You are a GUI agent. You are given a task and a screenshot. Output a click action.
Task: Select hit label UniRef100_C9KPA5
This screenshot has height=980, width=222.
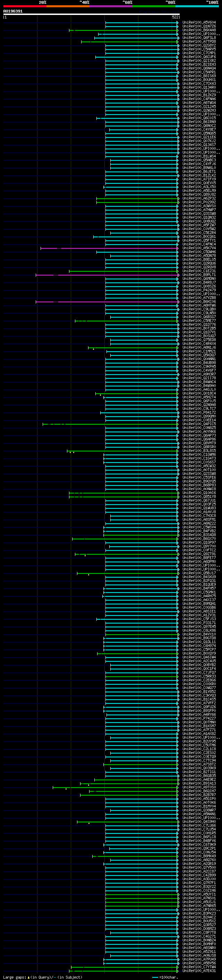[199, 367]
